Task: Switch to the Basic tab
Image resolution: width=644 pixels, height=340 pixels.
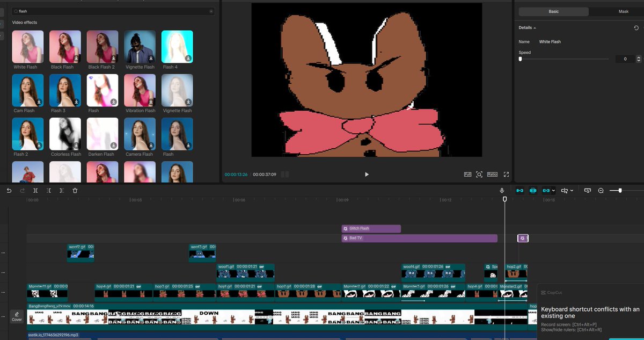Action: [x=553, y=11]
